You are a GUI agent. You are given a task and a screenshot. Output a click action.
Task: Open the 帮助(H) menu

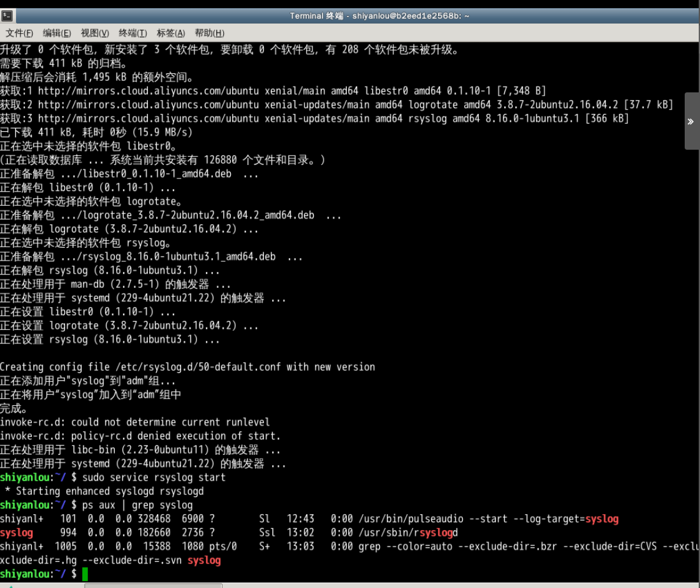[x=208, y=32]
